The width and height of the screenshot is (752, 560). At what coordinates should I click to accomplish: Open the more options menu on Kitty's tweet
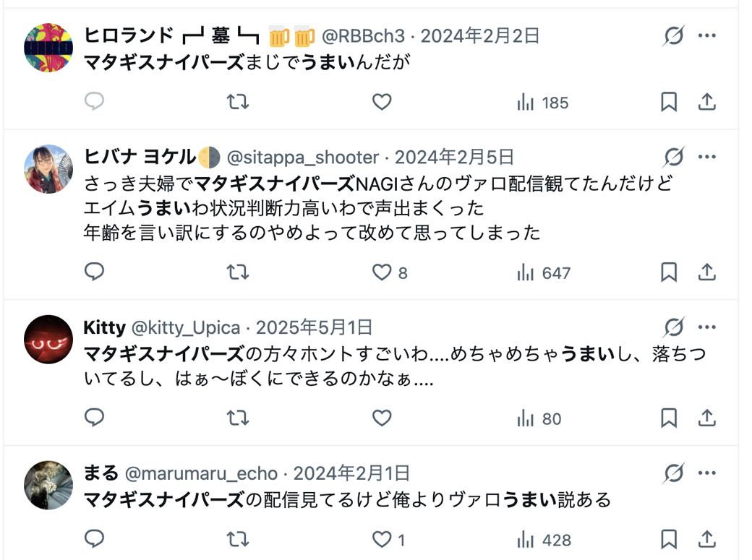pos(706,327)
